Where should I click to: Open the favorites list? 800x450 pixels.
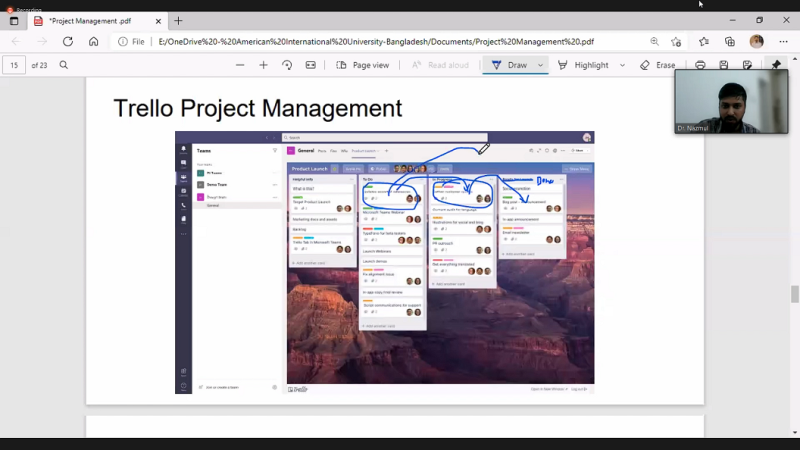pos(704,42)
